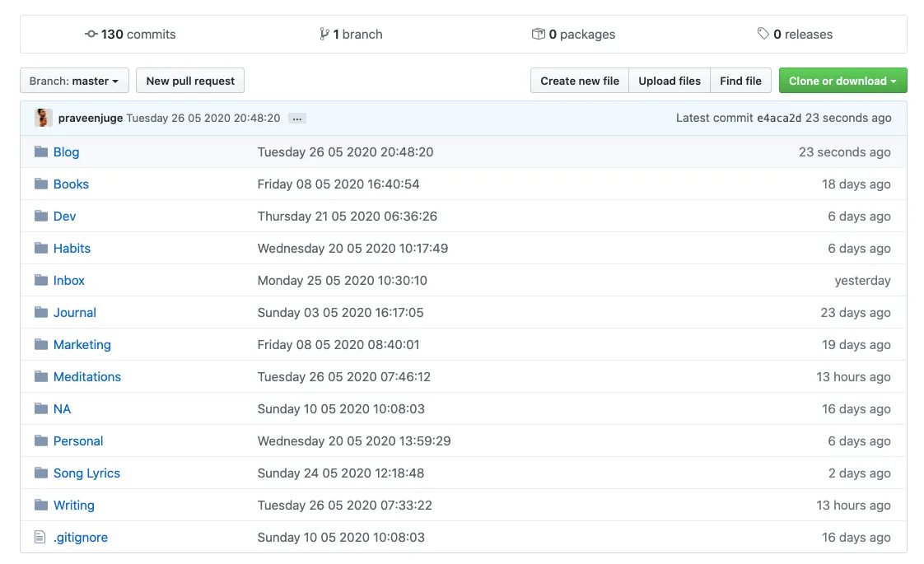924x564 pixels.
Task: Click the Meditations folder icon
Action: tap(40, 376)
